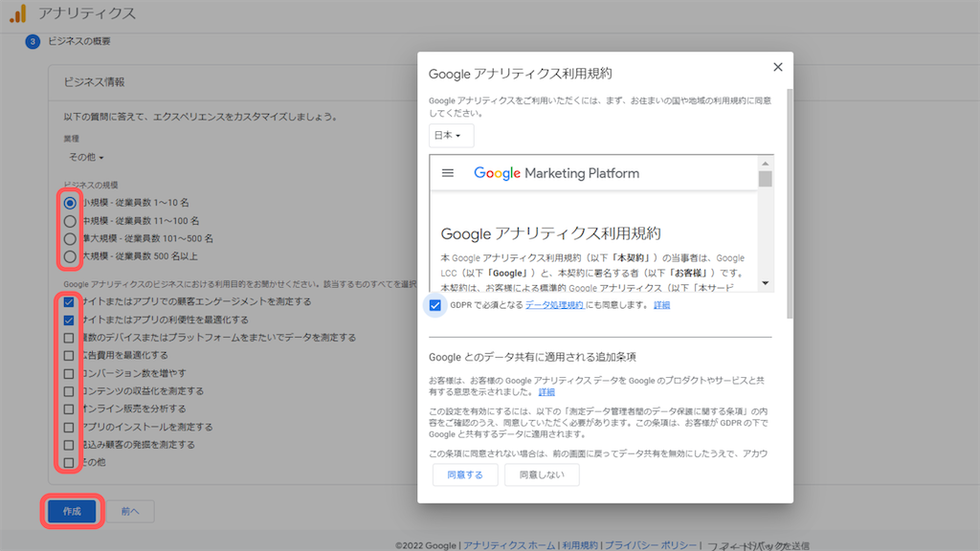
Task: Close the terms of service dialog
Action: coord(777,67)
